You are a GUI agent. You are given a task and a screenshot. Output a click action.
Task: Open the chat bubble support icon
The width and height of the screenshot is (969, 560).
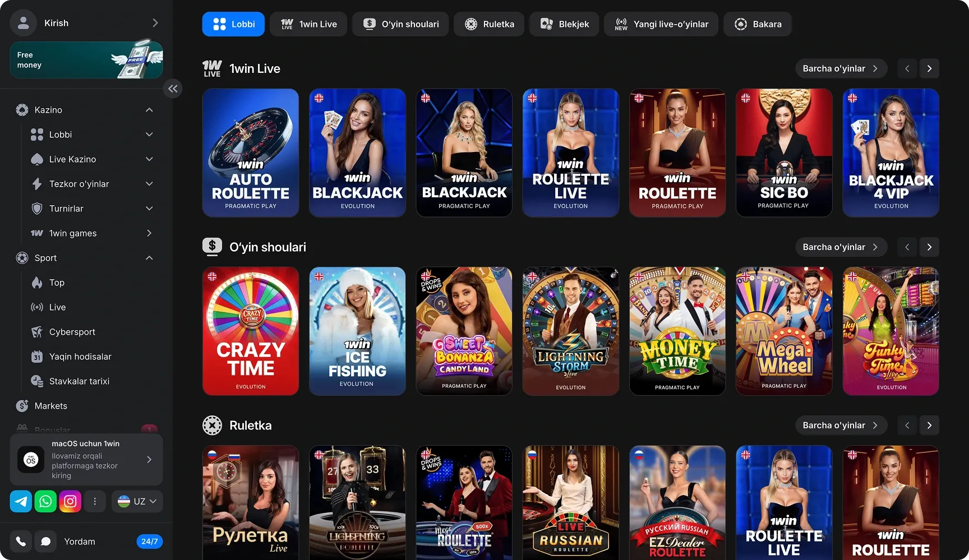pyautogui.click(x=46, y=542)
